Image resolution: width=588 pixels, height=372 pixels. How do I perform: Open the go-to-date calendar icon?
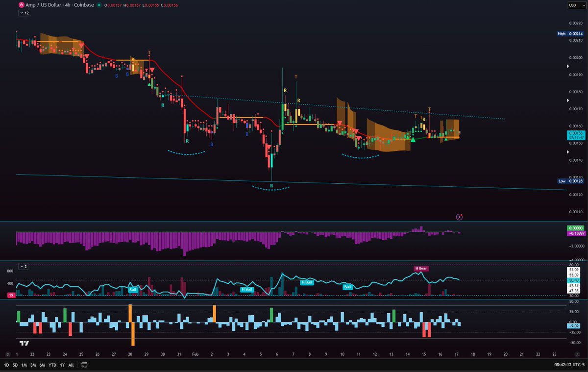tap(84, 365)
